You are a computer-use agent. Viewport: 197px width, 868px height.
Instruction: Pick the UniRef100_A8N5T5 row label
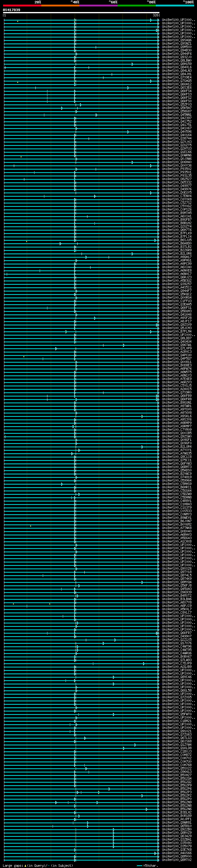click(176, 372)
